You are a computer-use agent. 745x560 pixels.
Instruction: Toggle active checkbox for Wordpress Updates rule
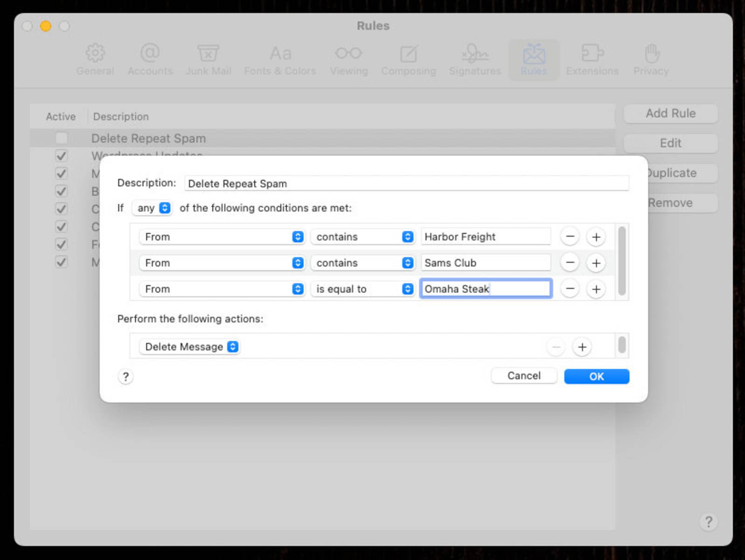(x=61, y=155)
